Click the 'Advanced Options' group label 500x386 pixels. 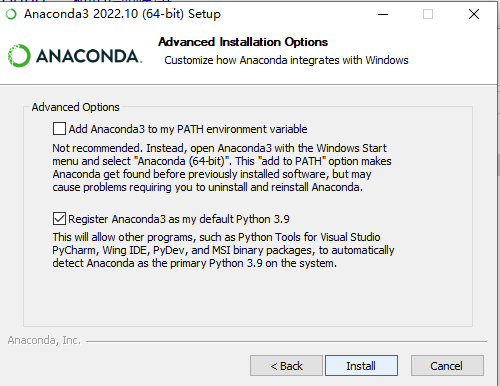pos(76,107)
